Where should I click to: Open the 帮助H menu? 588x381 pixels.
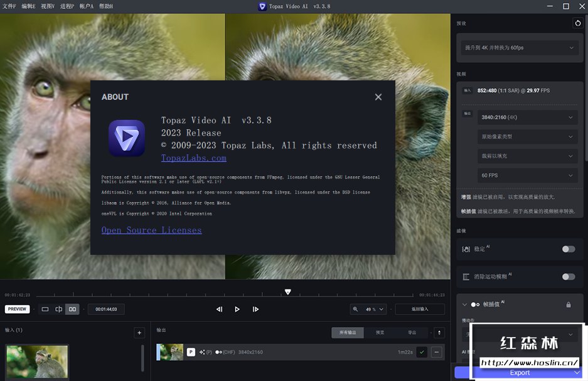(106, 6)
